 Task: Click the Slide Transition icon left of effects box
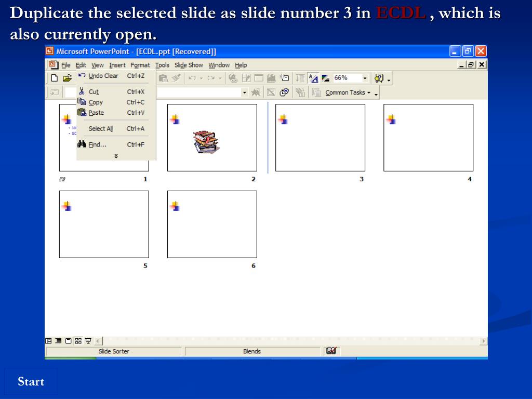(x=55, y=92)
